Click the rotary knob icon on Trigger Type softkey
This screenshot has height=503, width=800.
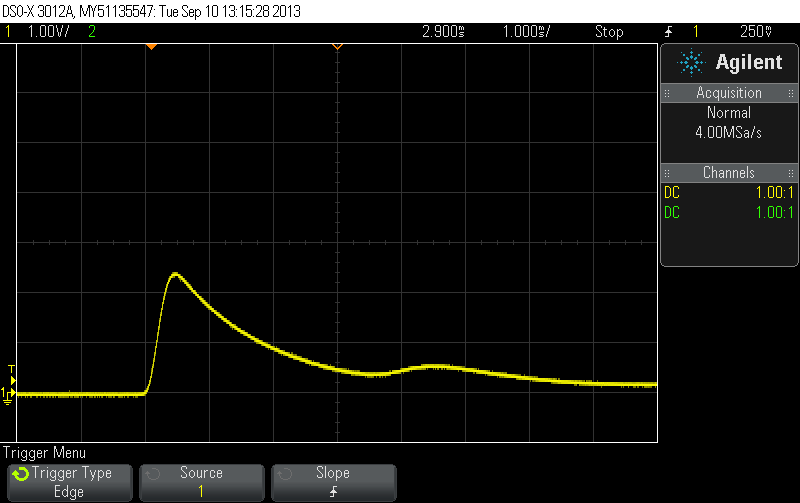pyautogui.click(x=20, y=474)
